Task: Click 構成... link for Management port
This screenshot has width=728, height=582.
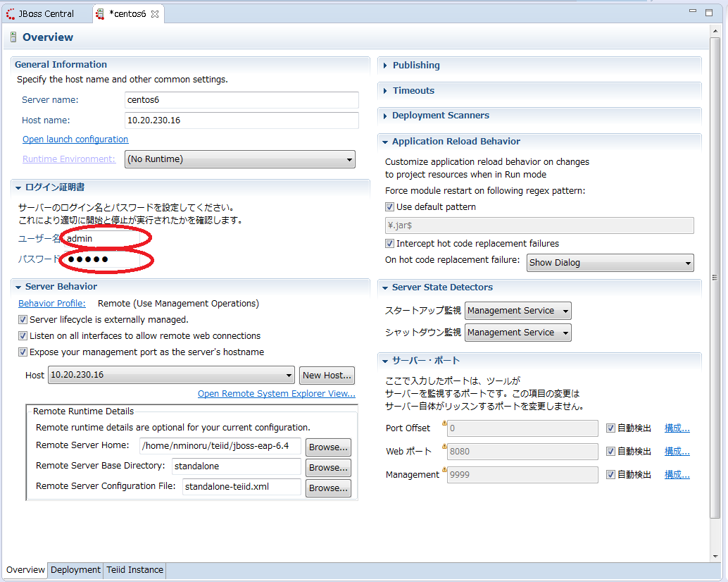Action: click(x=677, y=475)
